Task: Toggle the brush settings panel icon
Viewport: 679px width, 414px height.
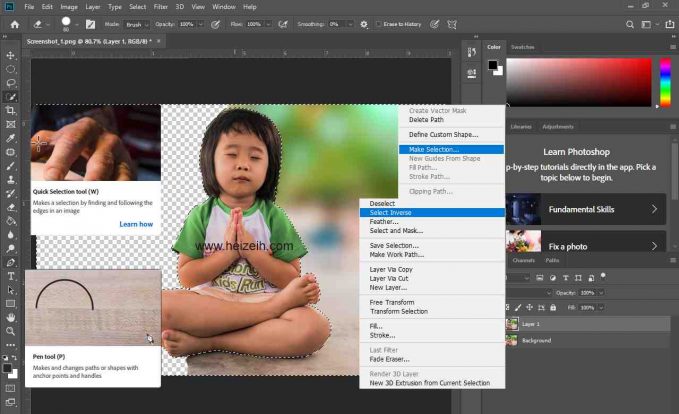Action: [x=90, y=25]
